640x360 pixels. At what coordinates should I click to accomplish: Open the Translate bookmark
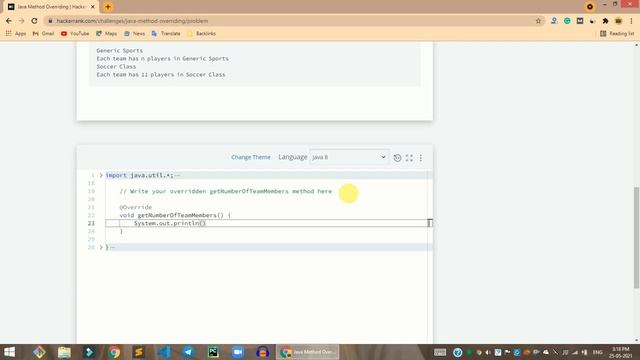pos(166,33)
